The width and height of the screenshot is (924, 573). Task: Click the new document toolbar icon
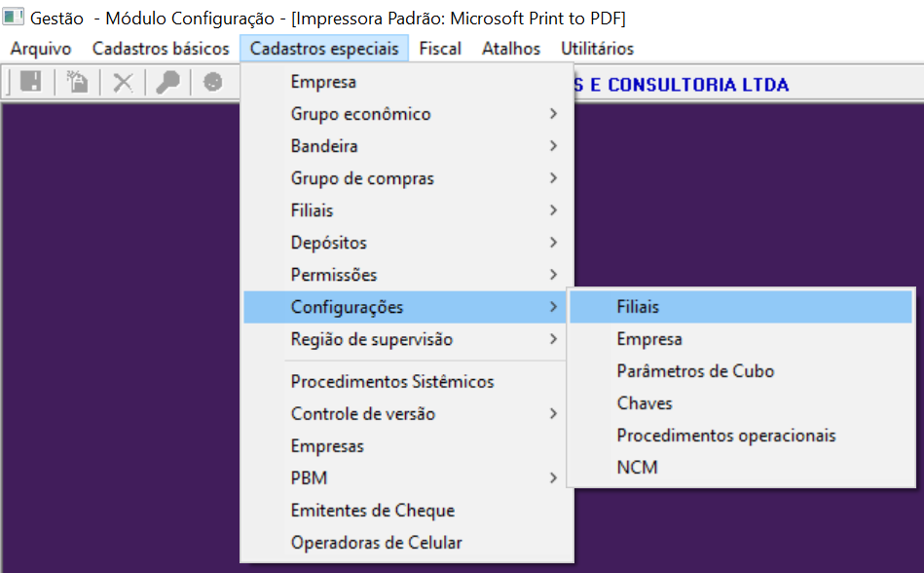pyautogui.click(x=77, y=83)
